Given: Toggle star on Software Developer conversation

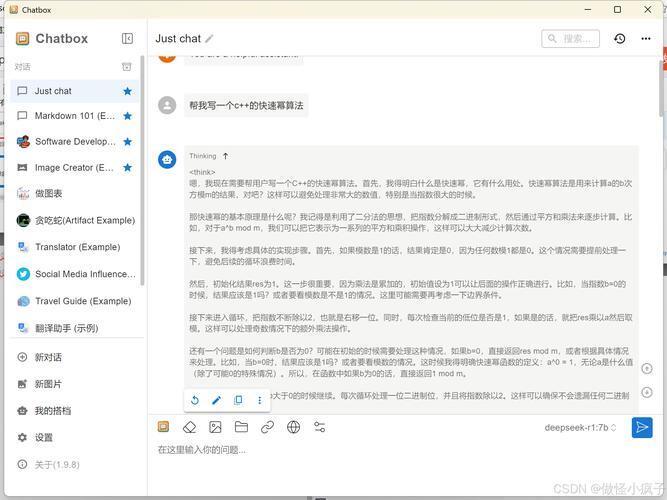Looking at the screenshot, I should tap(127, 142).
